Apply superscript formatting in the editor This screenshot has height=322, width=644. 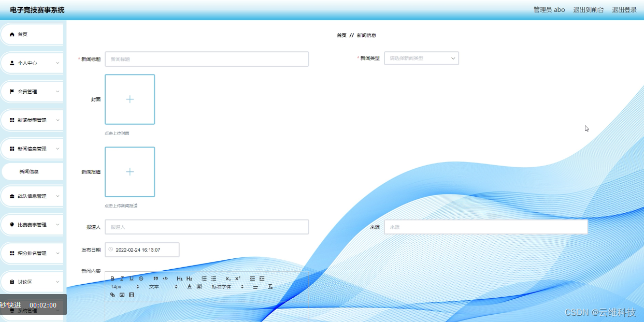tap(238, 279)
